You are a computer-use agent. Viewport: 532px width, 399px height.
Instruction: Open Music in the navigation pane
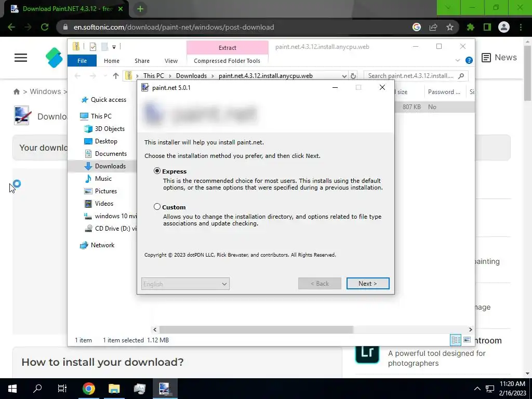pyautogui.click(x=98, y=179)
